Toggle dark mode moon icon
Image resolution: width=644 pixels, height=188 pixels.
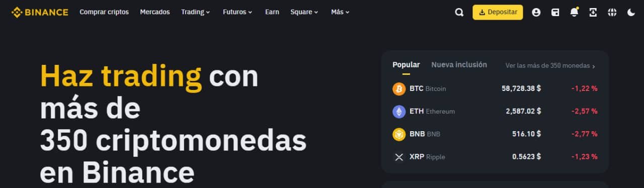631,13
